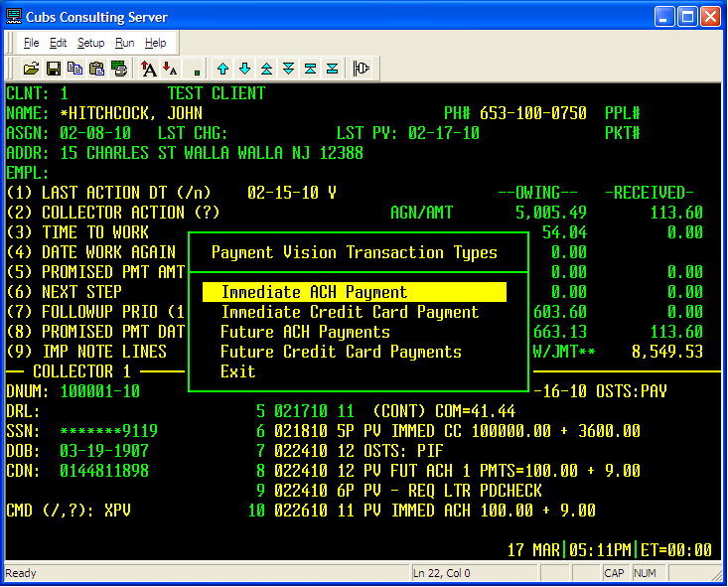
Task: Close the Cubs Consulting Server window
Action: (x=710, y=17)
